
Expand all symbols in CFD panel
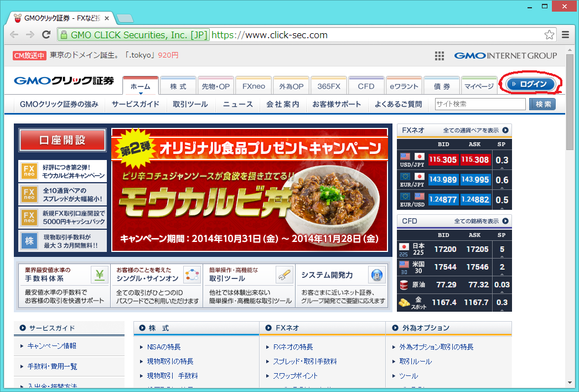(x=505, y=221)
